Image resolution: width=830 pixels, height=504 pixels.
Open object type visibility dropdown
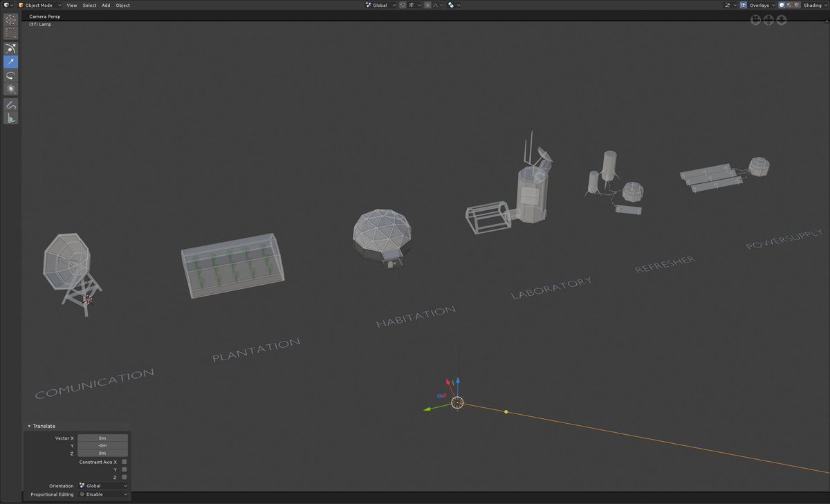[730, 5]
